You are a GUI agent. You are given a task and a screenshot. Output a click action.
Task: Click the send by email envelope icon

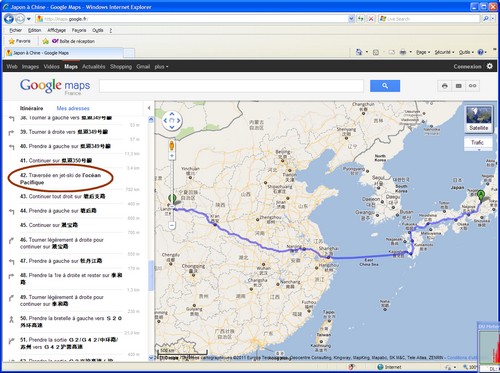click(x=459, y=86)
